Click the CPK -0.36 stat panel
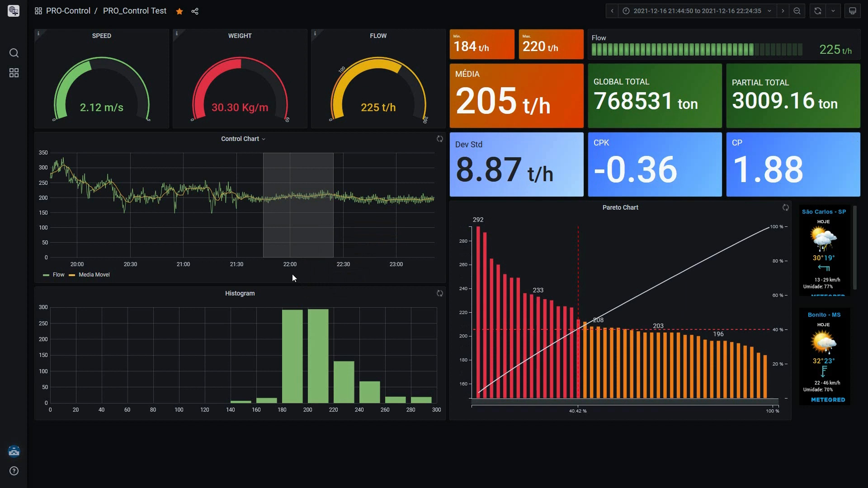Image resolution: width=868 pixels, height=488 pixels. click(x=655, y=164)
